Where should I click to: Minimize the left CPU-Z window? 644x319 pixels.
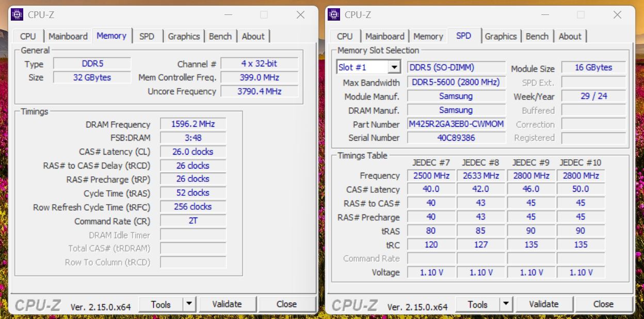click(228, 15)
